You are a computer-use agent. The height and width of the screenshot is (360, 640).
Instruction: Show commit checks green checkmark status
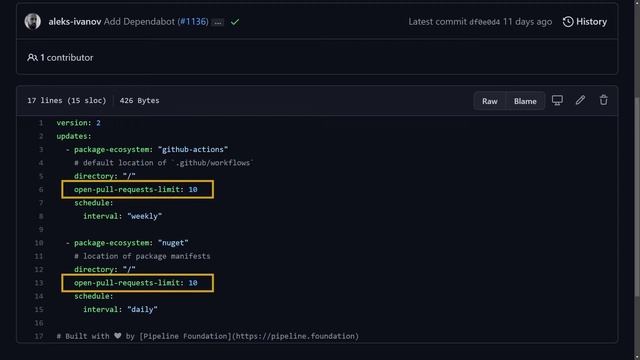click(x=235, y=22)
